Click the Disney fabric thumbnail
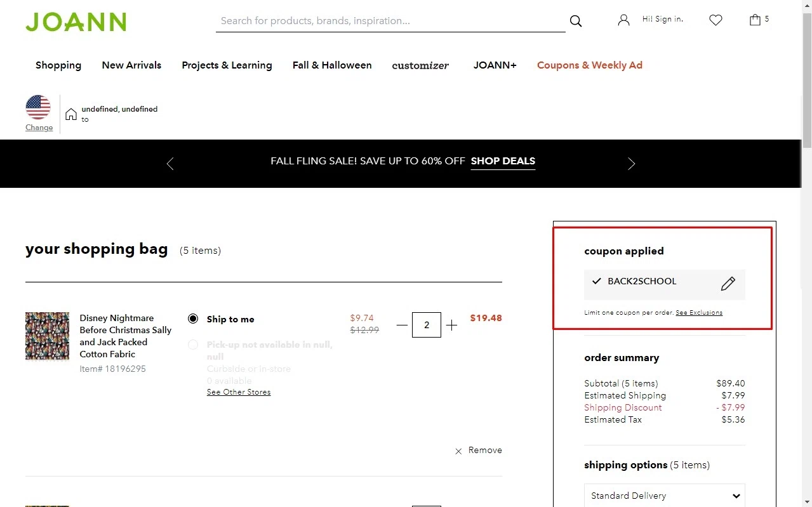The image size is (812, 507). coord(47,336)
